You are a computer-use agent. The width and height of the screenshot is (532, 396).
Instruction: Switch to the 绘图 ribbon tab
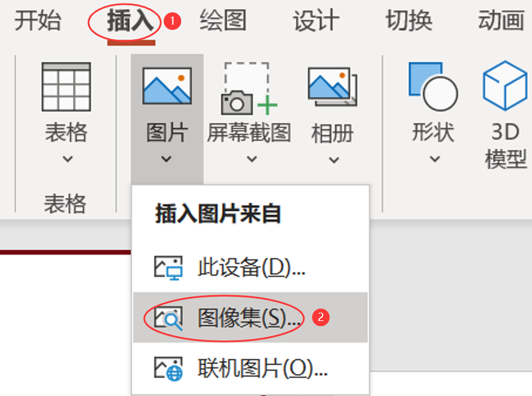223,21
